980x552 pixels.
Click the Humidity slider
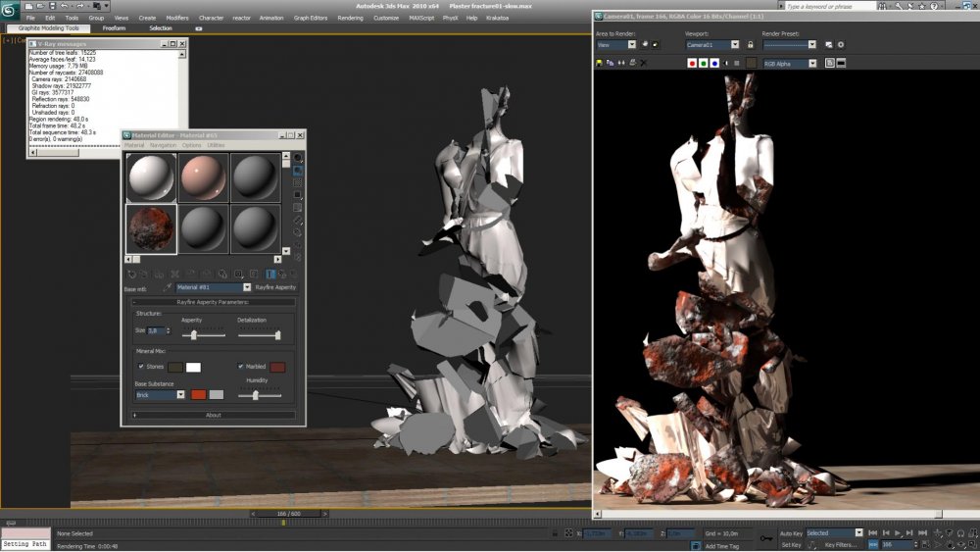pyautogui.click(x=256, y=395)
